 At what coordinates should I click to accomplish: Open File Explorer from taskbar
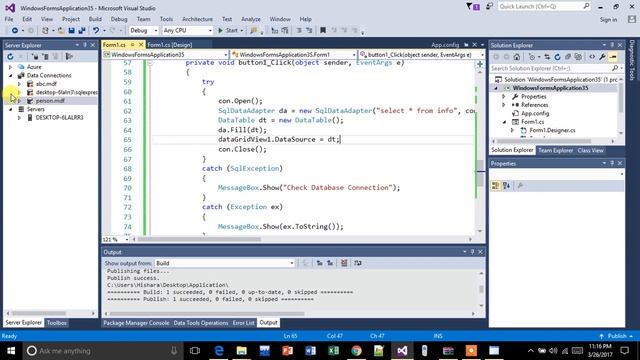click(x=242, y=351)
